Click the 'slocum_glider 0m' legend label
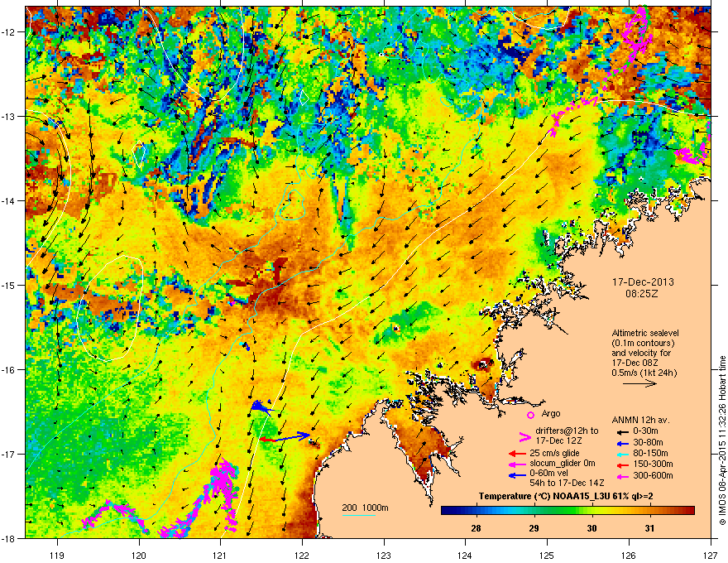This screenshot has height=563, width=728. point(563,464)
